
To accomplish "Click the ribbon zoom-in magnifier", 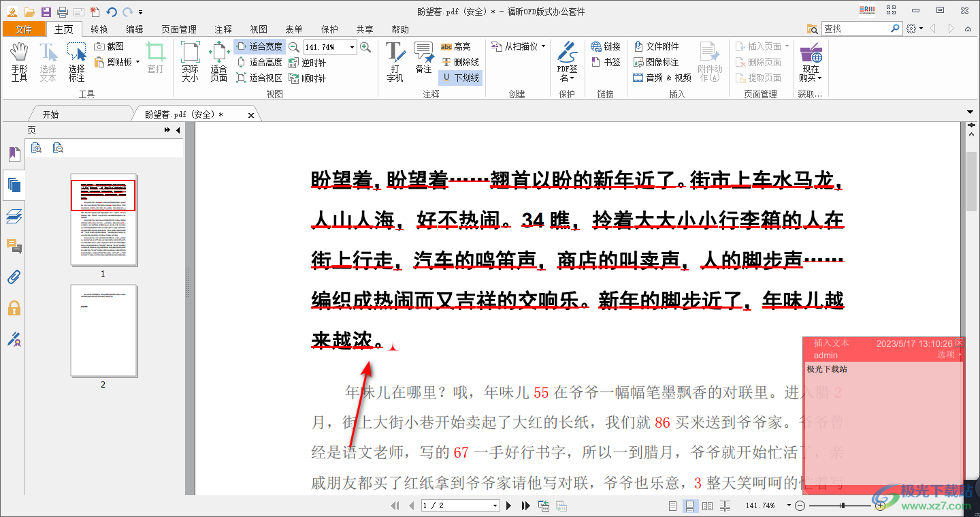I will click(365, 47).
